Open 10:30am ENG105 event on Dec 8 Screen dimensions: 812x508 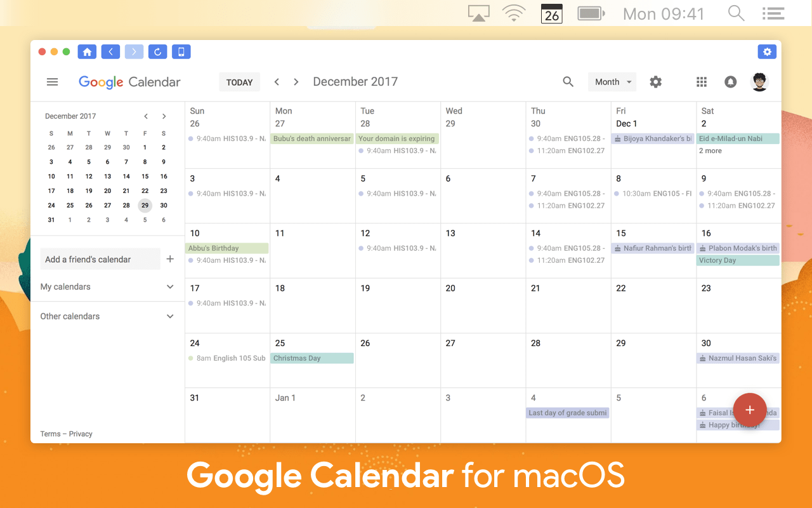click(x=653, y=194)
